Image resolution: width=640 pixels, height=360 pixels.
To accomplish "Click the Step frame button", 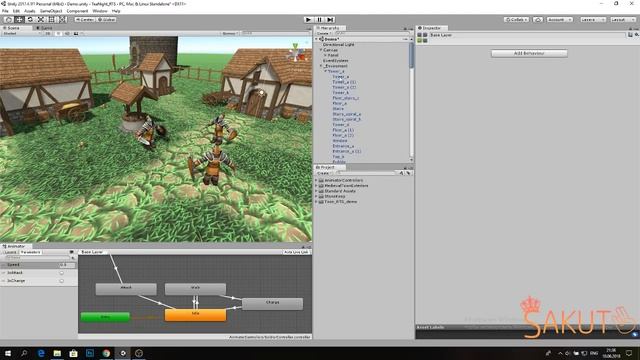I will point(331,20).
